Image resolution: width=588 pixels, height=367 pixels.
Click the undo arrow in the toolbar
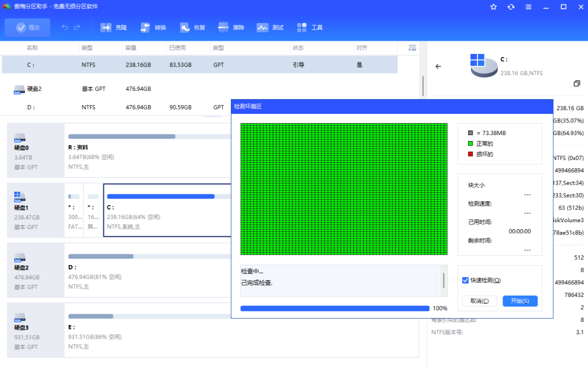(x=65, y=27)
